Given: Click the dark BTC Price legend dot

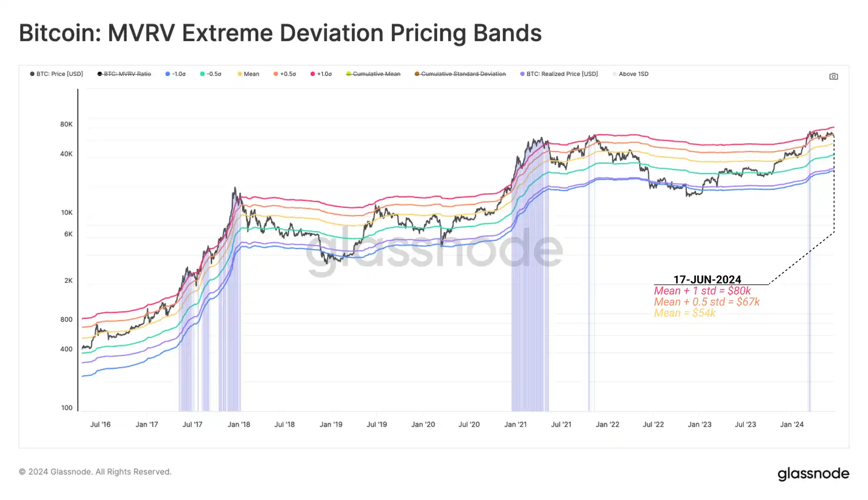Looking at the screenshot, I should (x=33, y=74).
